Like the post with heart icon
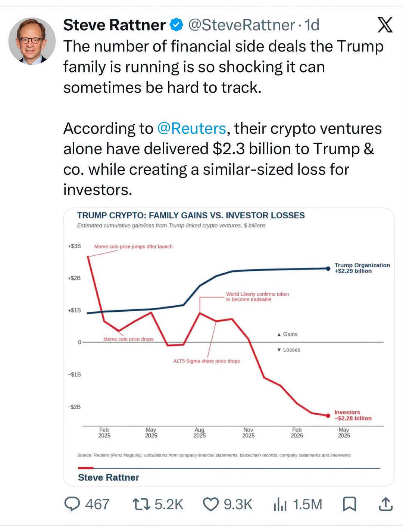 [x=210, y=504]
